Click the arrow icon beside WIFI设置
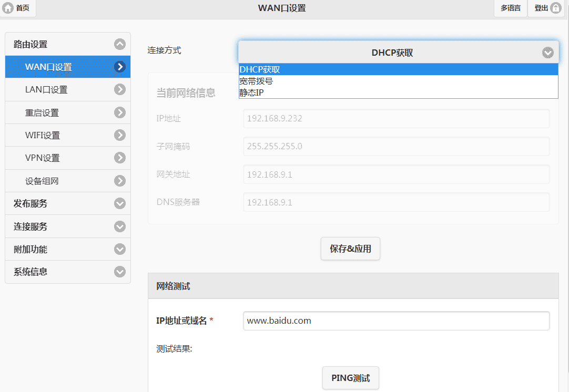This screenshot has width=569, height=392. [x=120, y=135]
